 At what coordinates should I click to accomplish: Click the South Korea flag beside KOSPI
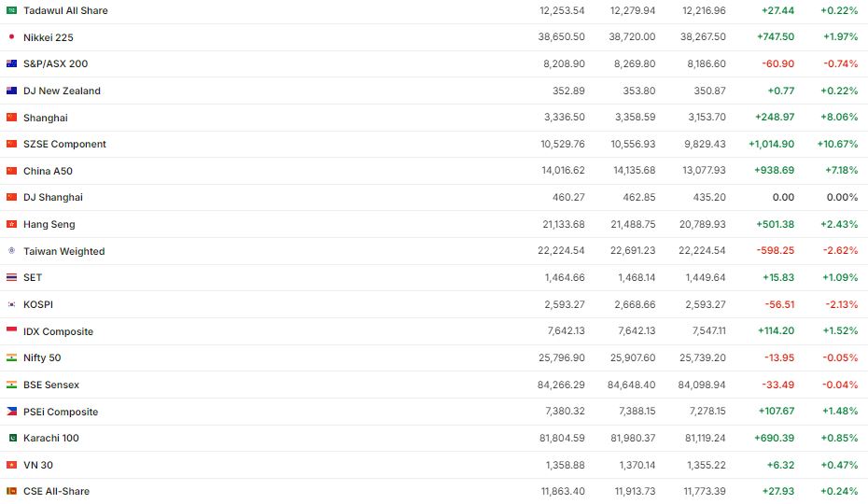[x=11, y=304]
